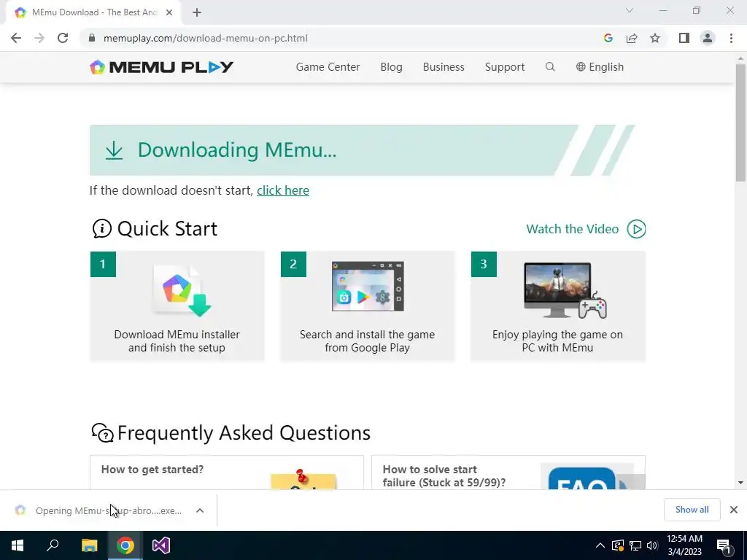Open the network status tray icon

635,545
